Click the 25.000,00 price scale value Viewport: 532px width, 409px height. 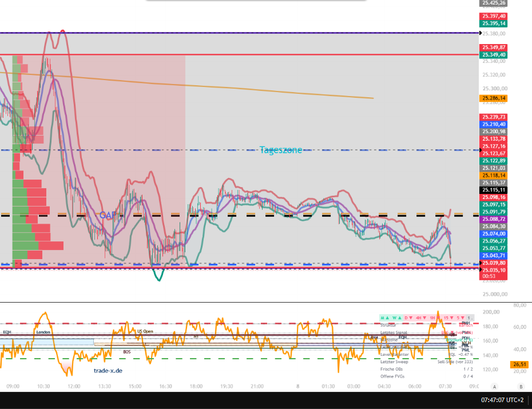pos(495,295)
